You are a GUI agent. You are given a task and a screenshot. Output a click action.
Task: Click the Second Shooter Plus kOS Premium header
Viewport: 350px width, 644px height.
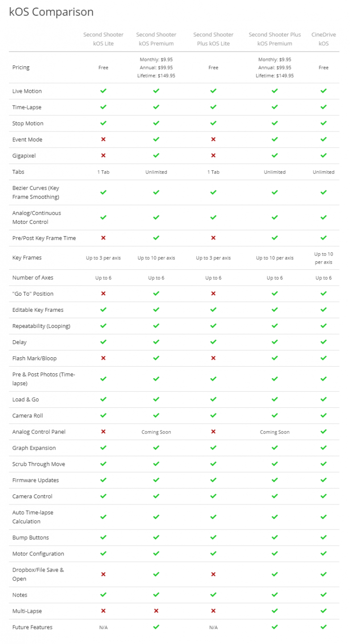coord(275,39)
